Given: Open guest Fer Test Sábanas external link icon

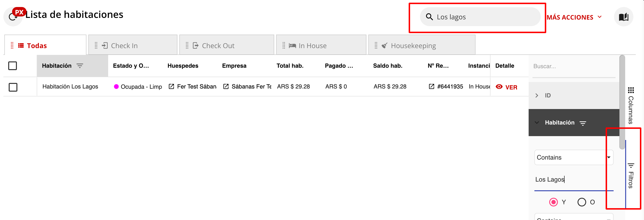Looking at the screenshot, I should (171, 87).
